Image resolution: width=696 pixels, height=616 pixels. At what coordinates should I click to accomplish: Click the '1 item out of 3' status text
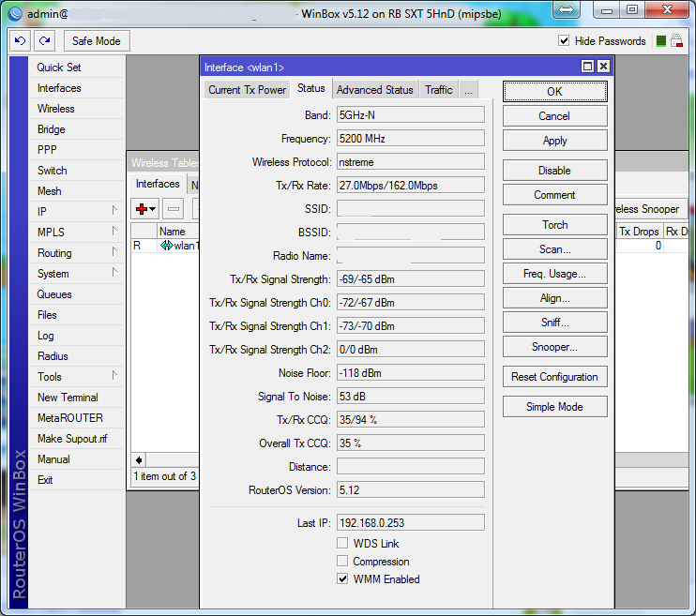[x=165, y=476]
